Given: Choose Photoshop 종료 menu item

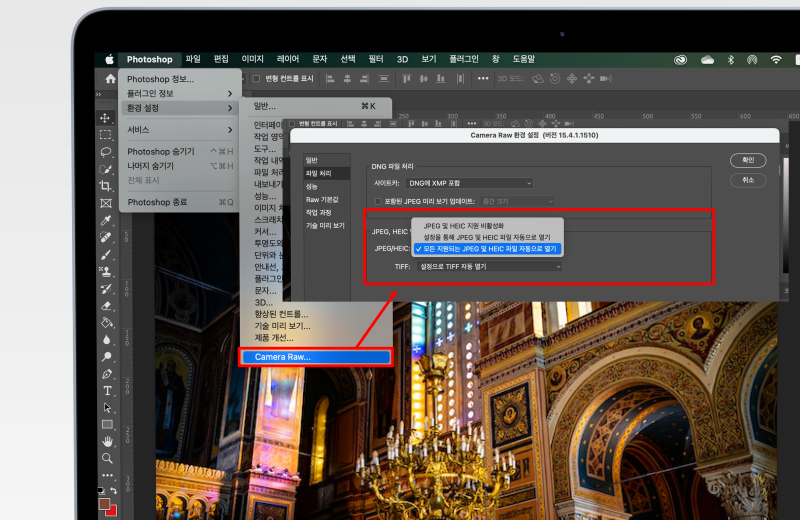Looking at the screenshot, I should [180, 202].
